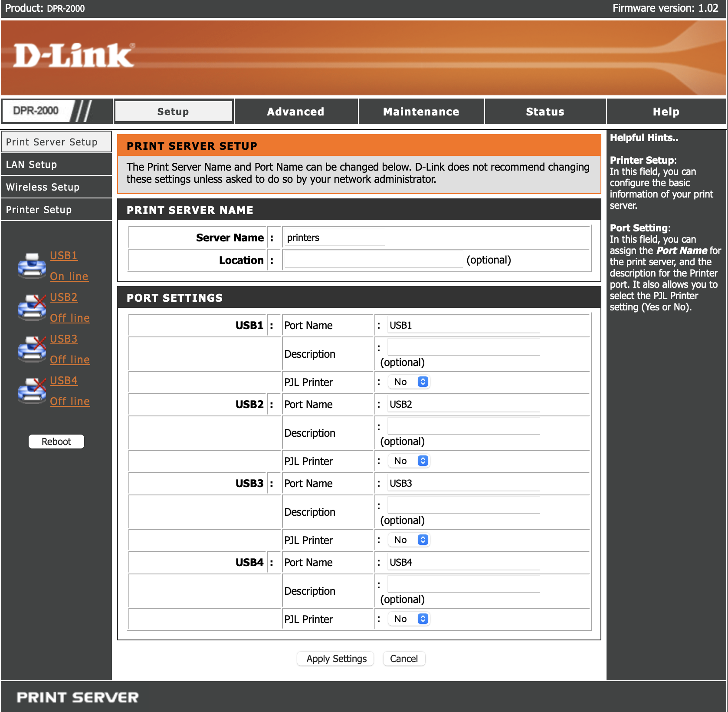Focus the Server Name field

[334, 237]
